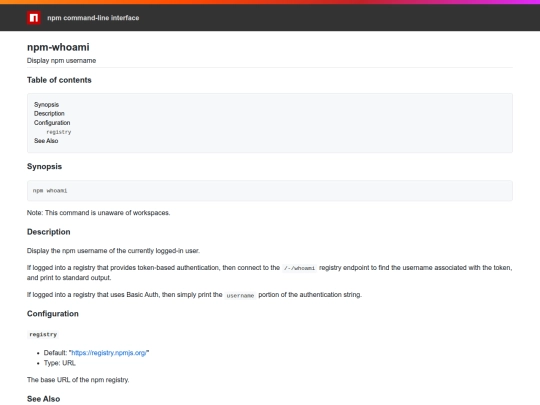The height and width of the screenshot is (405, 540).
Task: Click 'The base URL of the npm registry' text
Action: [x=78, y=380]
